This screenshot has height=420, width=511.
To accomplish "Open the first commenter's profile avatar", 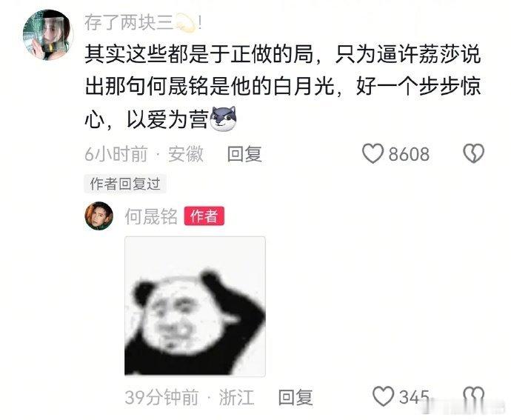I will click(47, 36).
